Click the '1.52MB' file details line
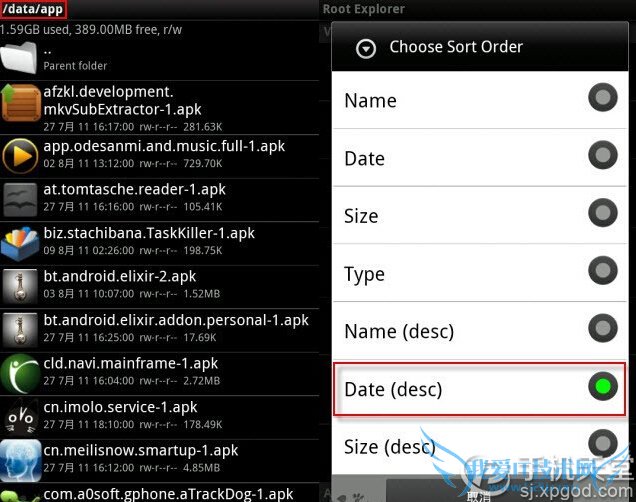Image resolution: width=636 pixels, height=502 pixels. 132,294
